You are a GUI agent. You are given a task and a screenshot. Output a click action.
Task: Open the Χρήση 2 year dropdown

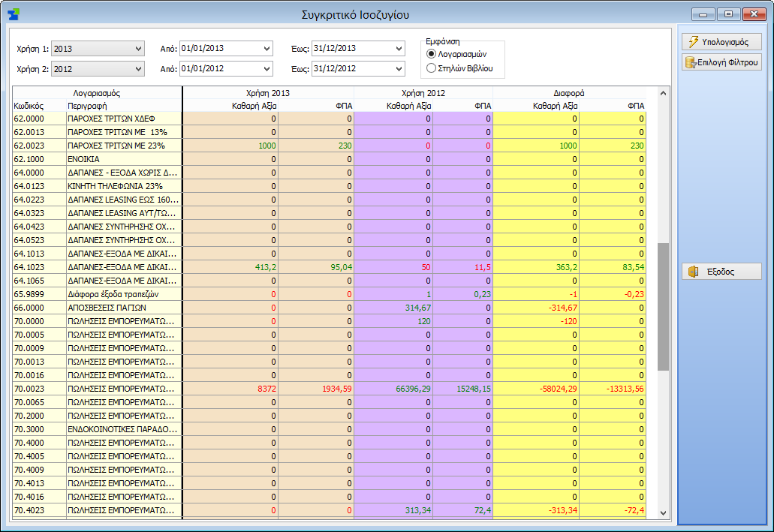pyautogui.click(x=138, y=69)
